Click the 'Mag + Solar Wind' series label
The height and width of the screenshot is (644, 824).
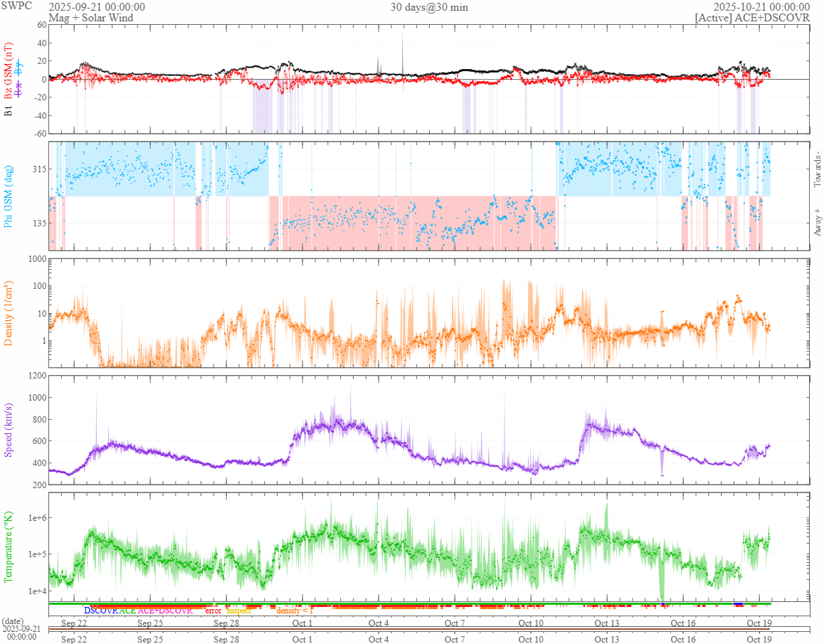tap(91, 17)
